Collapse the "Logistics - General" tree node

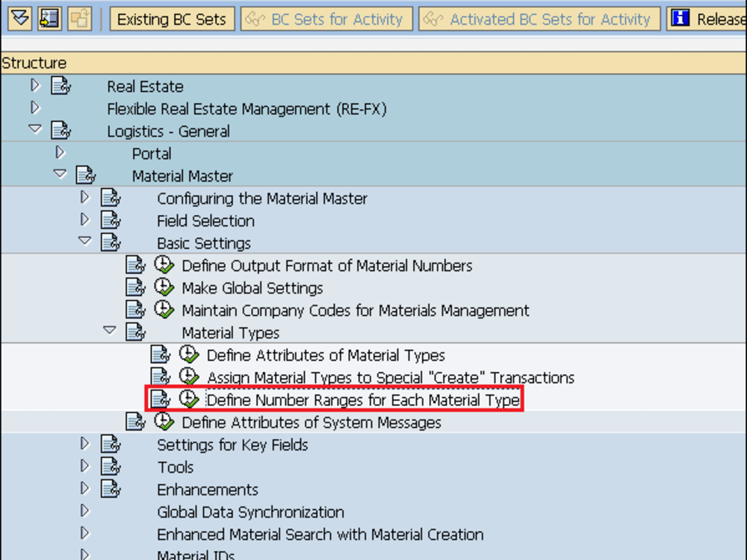(35, 131)
